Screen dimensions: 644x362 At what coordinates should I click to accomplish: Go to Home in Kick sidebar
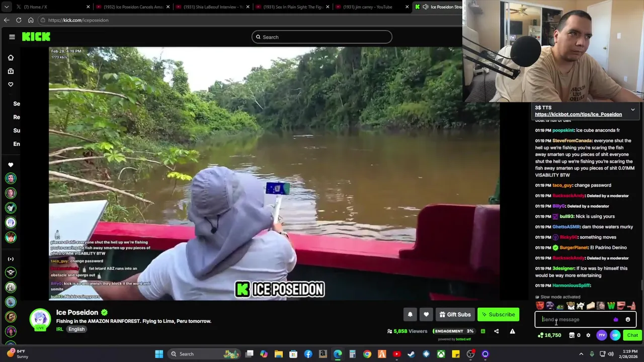pos(11,58)
